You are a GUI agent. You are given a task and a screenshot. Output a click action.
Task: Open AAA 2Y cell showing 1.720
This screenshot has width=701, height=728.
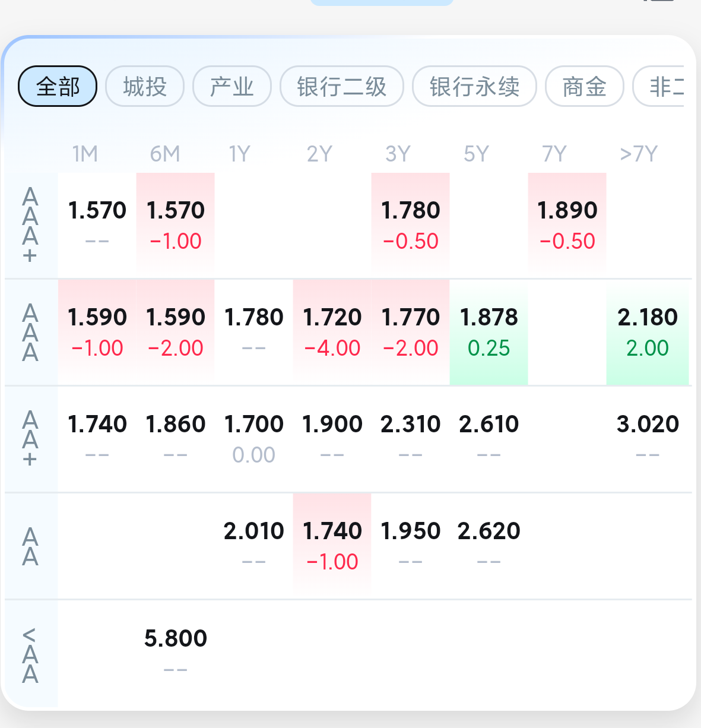coord(332,332)
